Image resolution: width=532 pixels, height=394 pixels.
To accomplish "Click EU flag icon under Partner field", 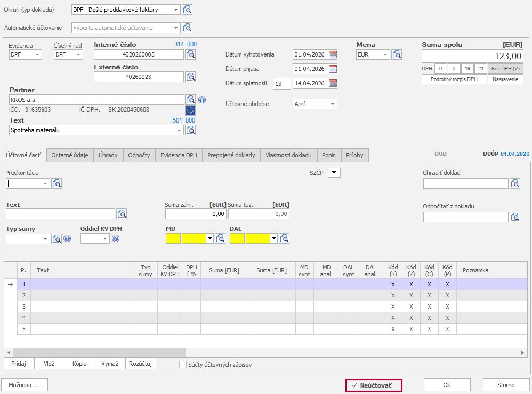I will point(190,110).
